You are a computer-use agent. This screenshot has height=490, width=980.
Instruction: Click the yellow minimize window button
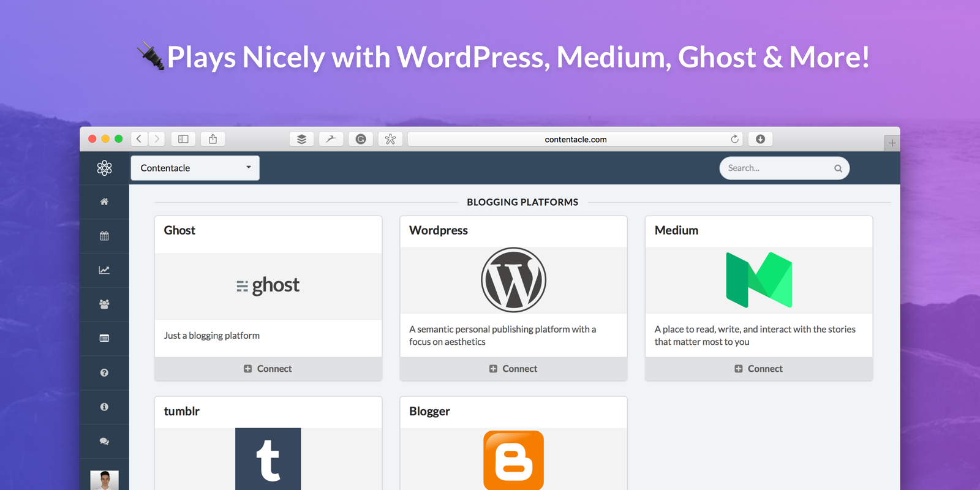click(105, 139)
